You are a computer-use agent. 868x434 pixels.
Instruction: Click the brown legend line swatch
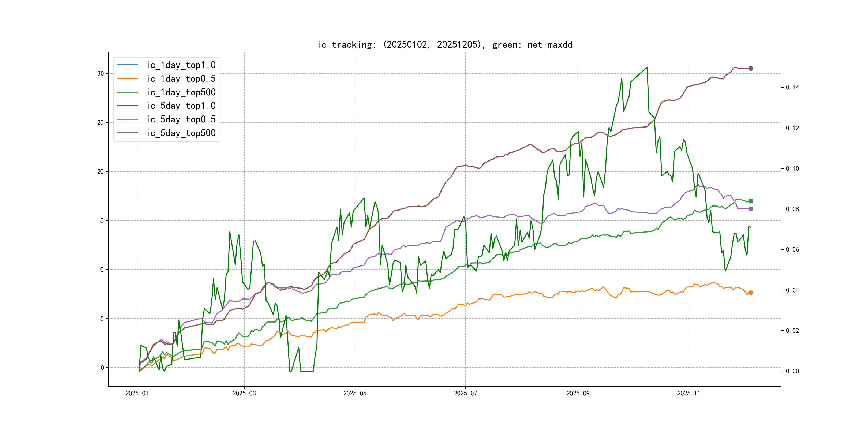pyautogui.click(x=127, y=133)
